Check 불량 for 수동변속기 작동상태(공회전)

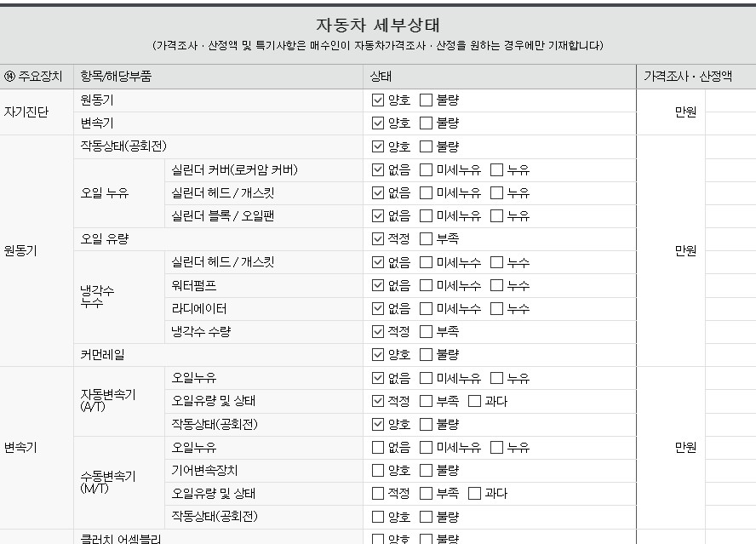[427, 517]
